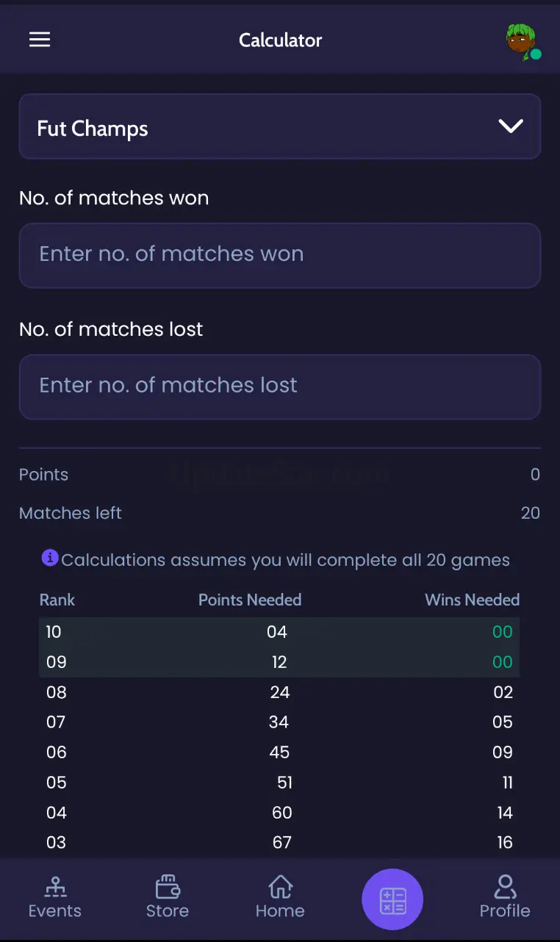Select the Rank 09 table row

pos(279,662)
